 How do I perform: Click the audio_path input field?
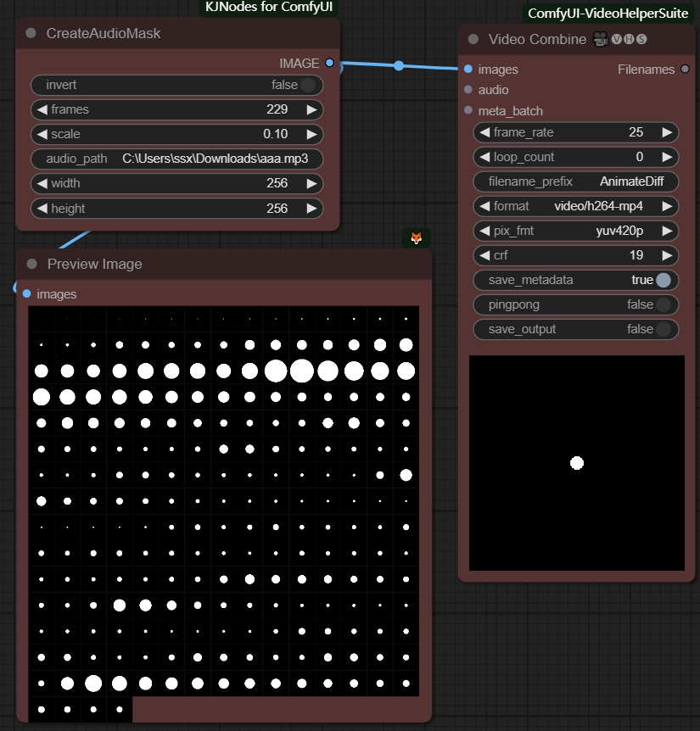[x=176, y=159]
